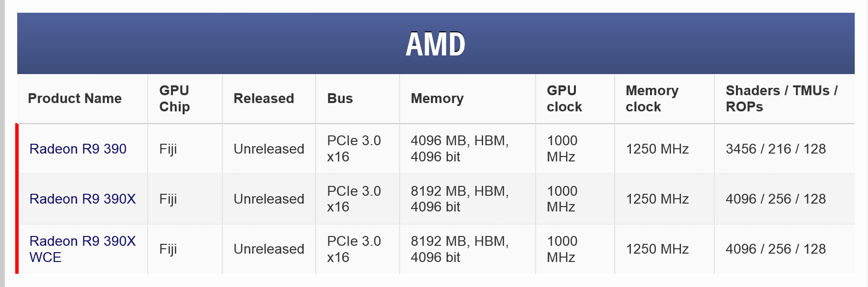Click the Memory clock column header
This screenshot has height=287, width=868.
651,99
